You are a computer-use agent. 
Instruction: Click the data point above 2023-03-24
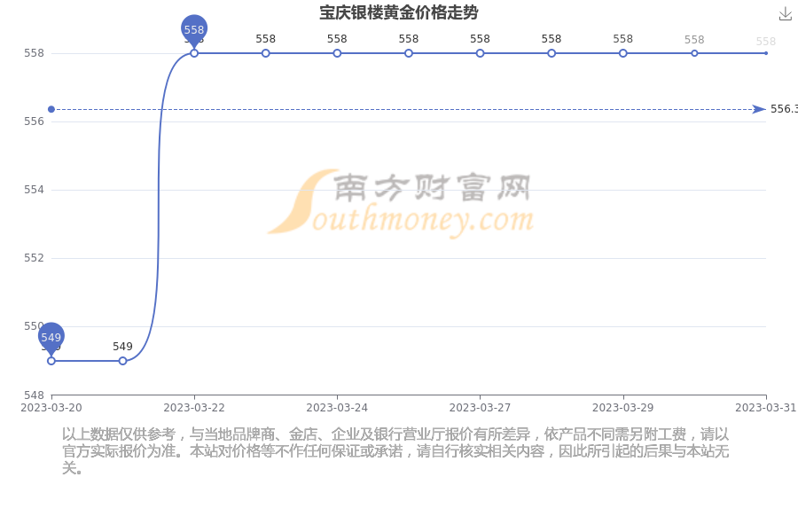pos(337,53)
